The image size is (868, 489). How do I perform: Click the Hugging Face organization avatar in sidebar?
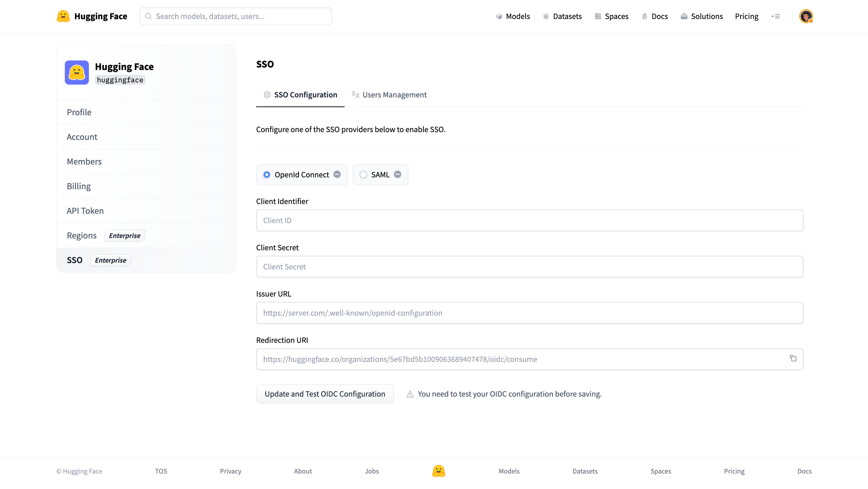(x=77, y=72)
